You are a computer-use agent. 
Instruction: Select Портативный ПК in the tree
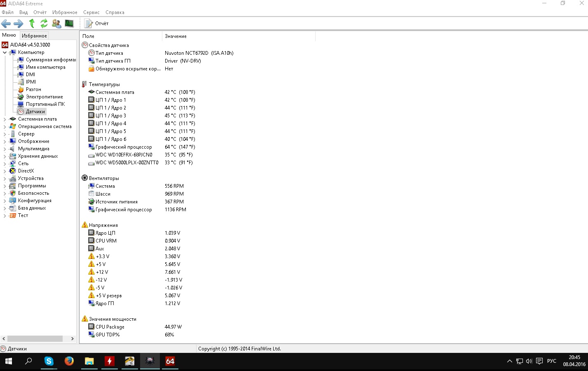tap(45, 104)
